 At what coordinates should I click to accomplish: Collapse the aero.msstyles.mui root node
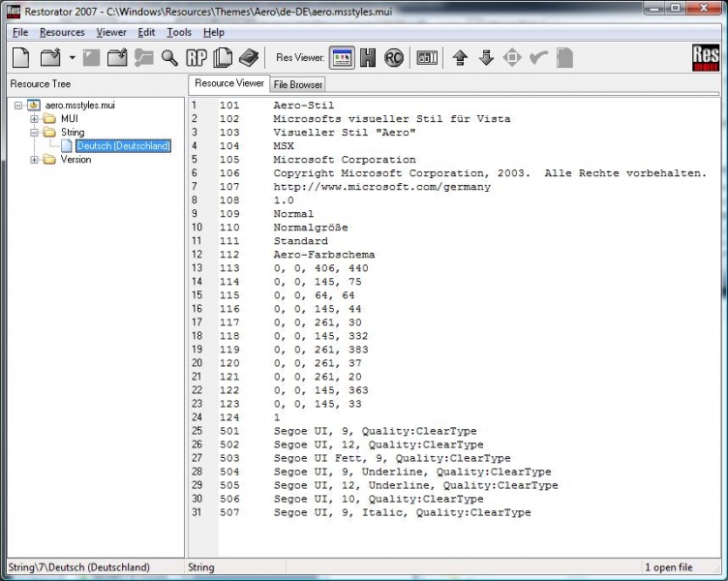pyautogui.click(x=18, y=106)
